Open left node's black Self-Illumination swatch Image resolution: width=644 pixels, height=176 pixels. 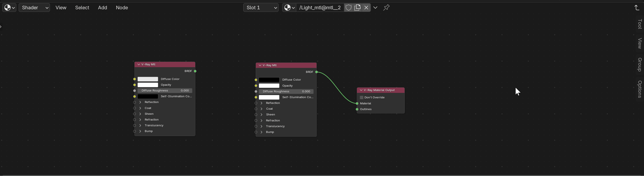pyautogui.click(x=148, y=96)
